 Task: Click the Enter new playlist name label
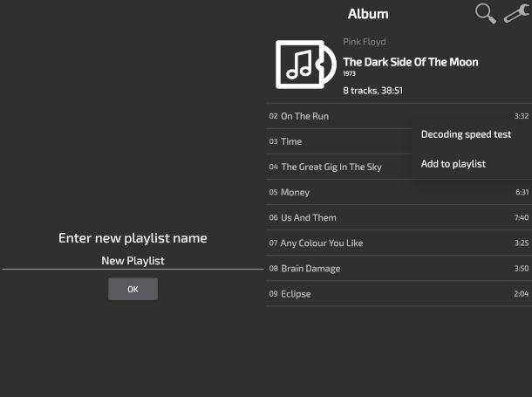tap(133, 238)
